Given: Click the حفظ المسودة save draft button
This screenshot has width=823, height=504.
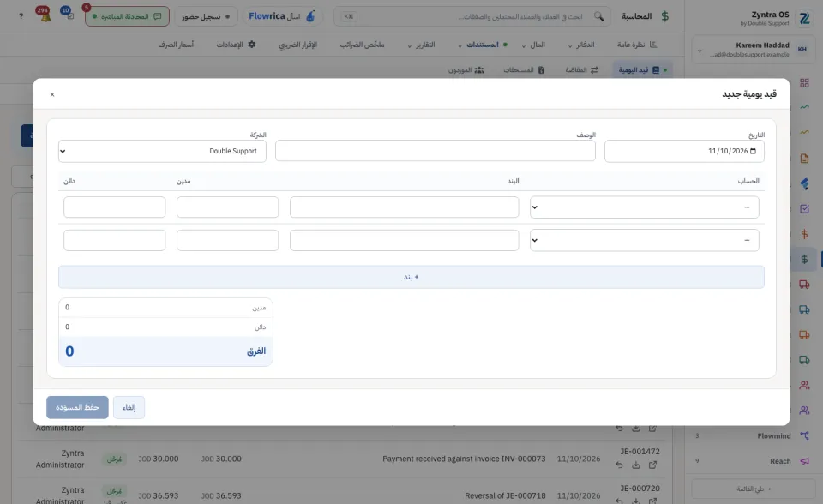Looking at the screenshot, I should 77,407.
